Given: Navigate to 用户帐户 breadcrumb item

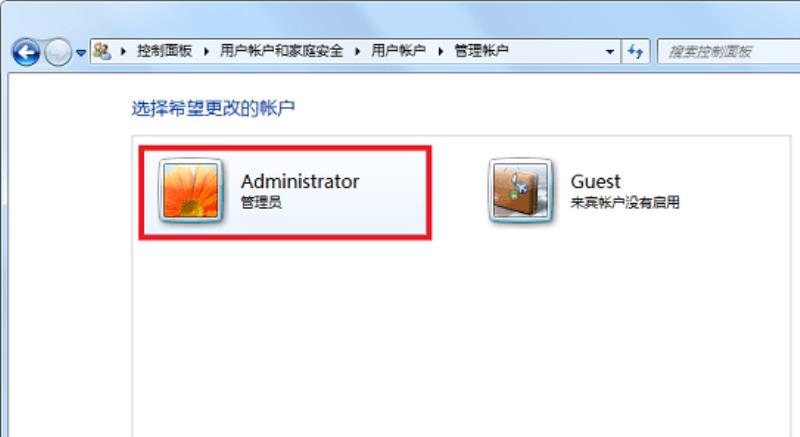Looking at the screenshot, I should [398, 51].
